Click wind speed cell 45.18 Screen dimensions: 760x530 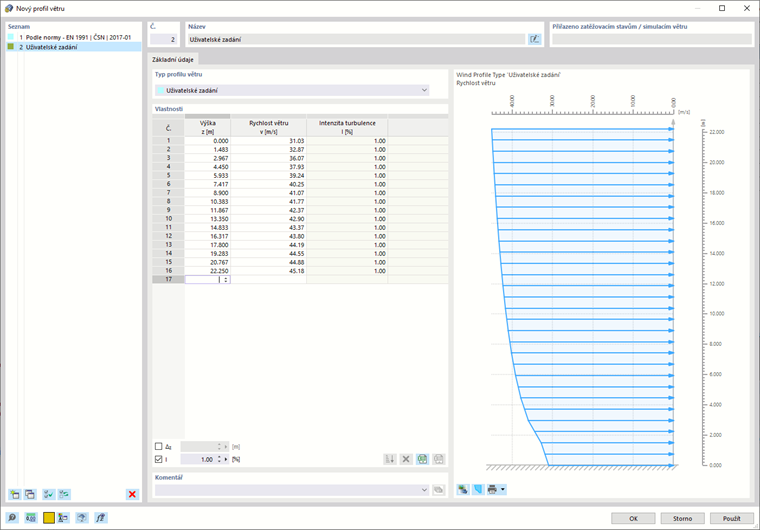pyautogui.click(x=269, y=271)
